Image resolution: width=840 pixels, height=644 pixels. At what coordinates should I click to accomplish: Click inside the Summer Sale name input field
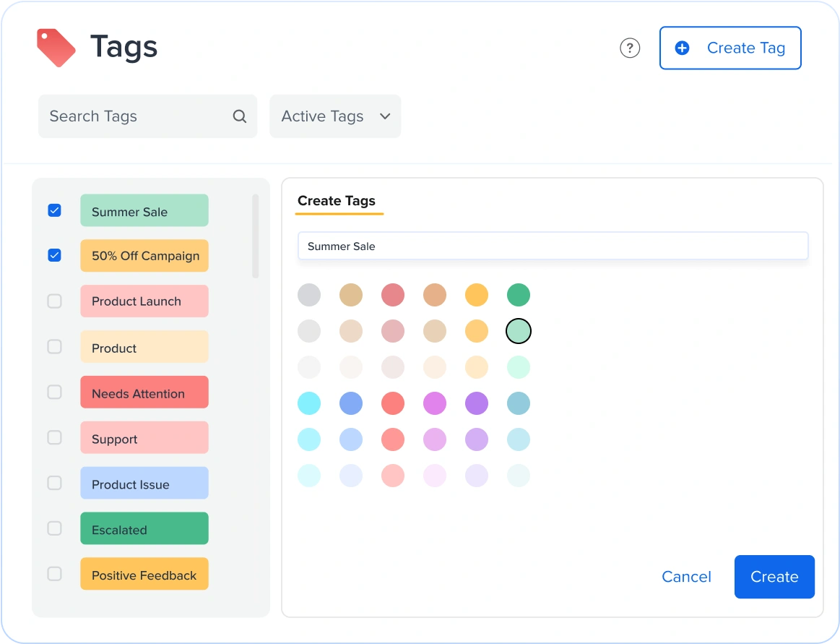(x=553, y=246)
